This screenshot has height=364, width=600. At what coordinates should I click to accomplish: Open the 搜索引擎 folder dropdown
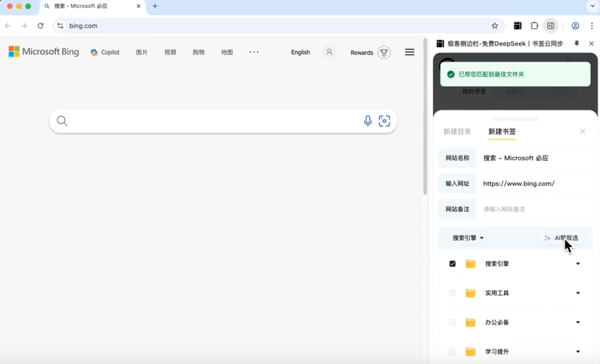pyautogui.click(x=468, y=238)
